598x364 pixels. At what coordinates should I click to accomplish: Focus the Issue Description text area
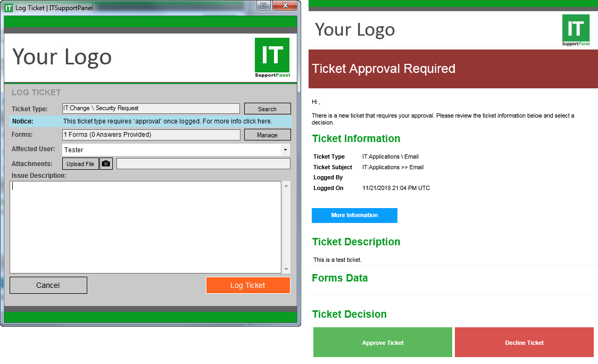(145, 227)
